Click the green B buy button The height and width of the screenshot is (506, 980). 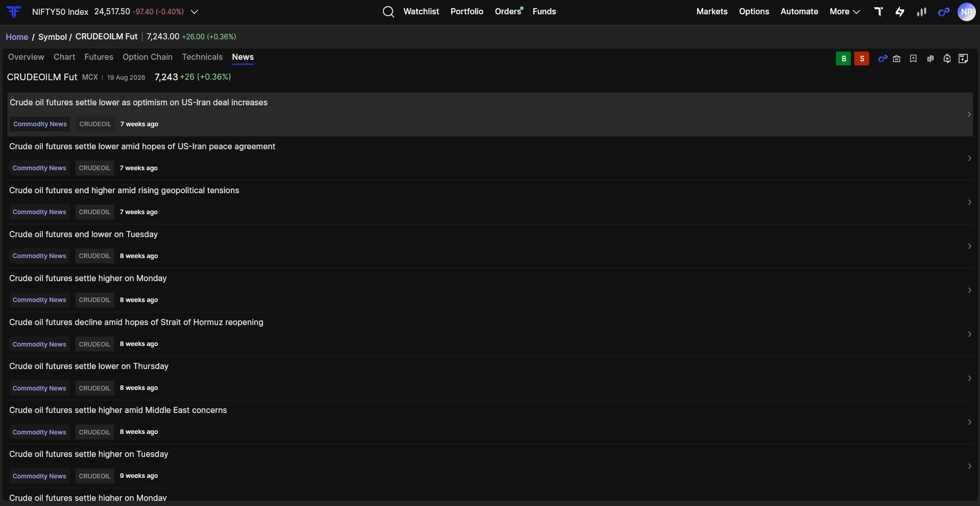844,59
